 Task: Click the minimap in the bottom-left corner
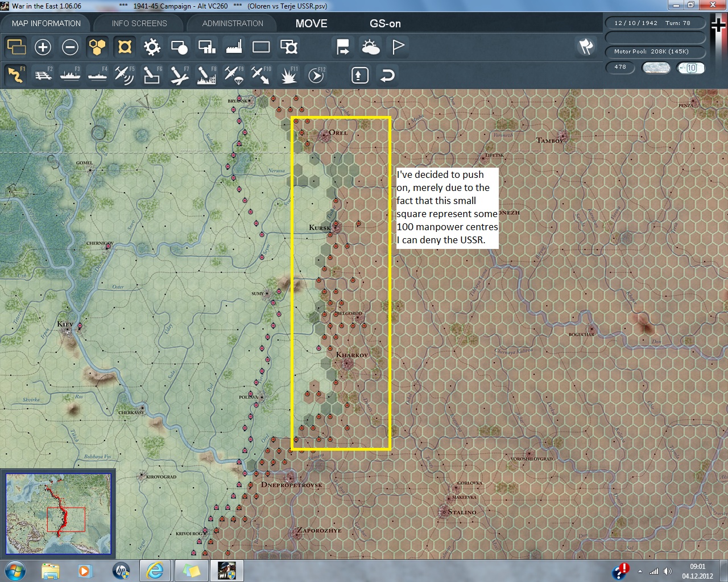click(58, 514)
